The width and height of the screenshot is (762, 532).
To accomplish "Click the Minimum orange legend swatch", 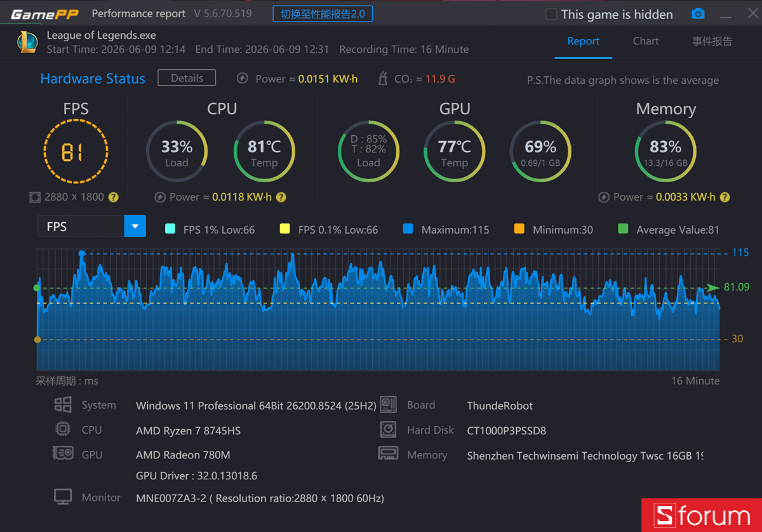I will click(x=519, y=229).
